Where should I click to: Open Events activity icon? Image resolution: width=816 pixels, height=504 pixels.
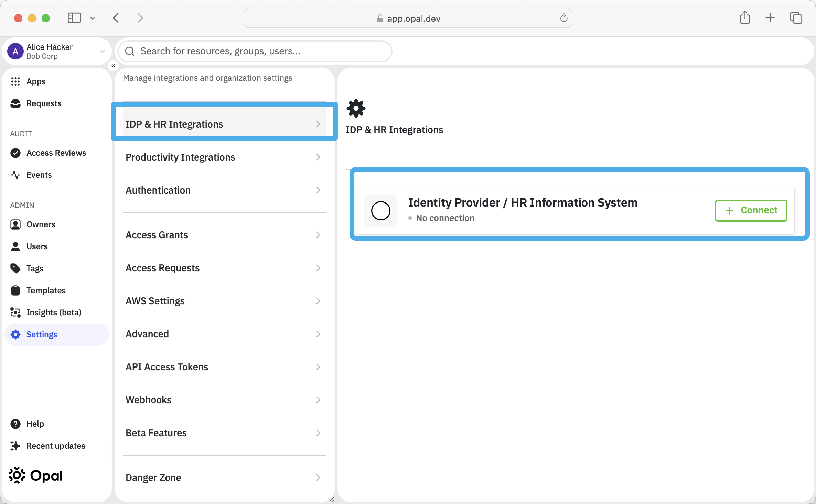click(x=15, y=175)
